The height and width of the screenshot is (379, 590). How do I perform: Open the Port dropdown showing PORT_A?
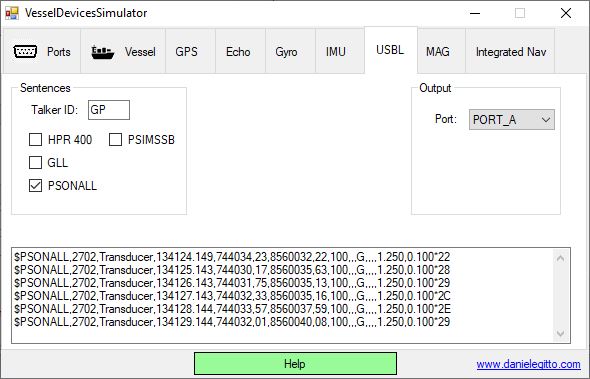(x=512, y=120)
